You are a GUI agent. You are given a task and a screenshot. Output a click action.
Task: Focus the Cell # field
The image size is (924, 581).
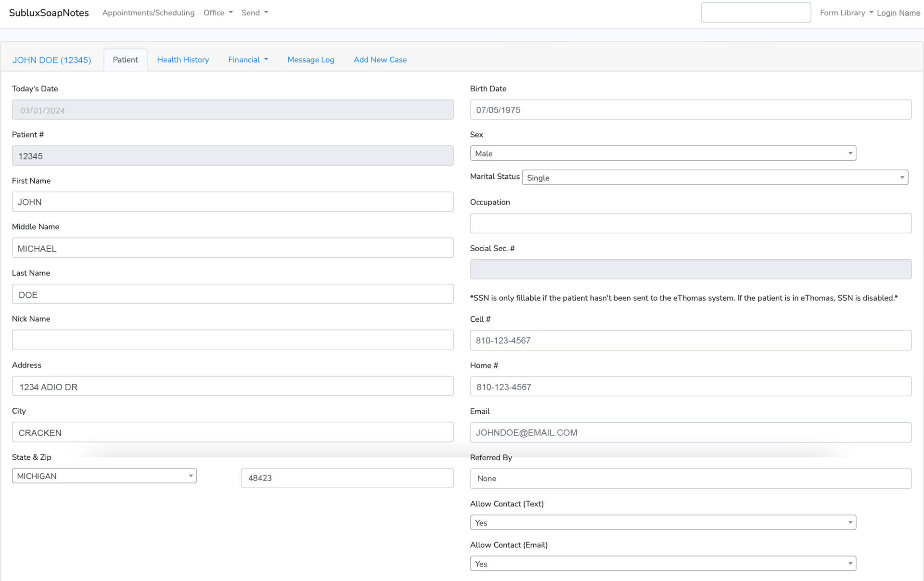point(691,340)
